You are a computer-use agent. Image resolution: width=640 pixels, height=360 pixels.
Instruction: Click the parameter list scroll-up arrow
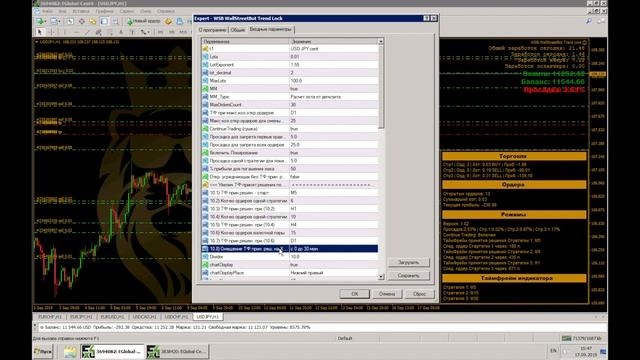[x=381, y=41]
